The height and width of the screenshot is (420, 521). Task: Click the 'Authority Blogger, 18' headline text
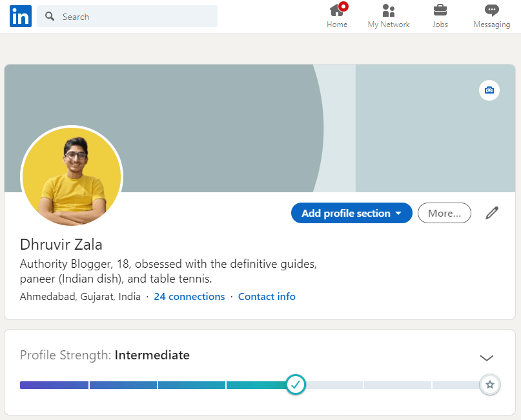168,271
